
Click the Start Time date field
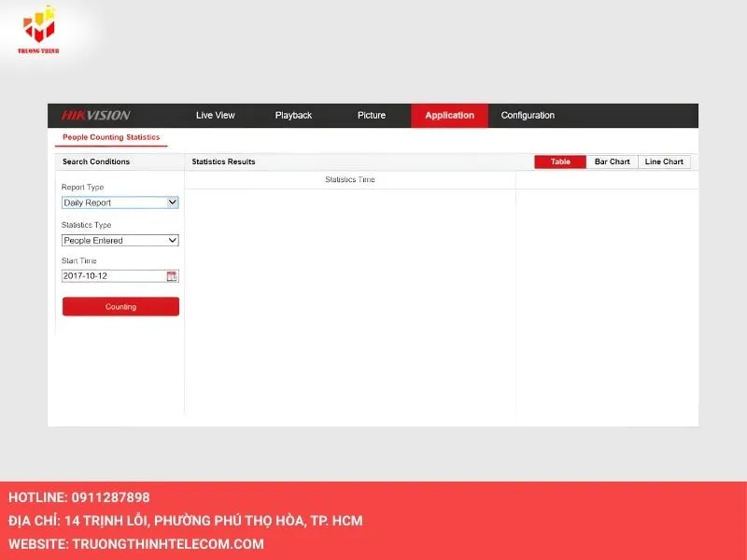point(112,276)
